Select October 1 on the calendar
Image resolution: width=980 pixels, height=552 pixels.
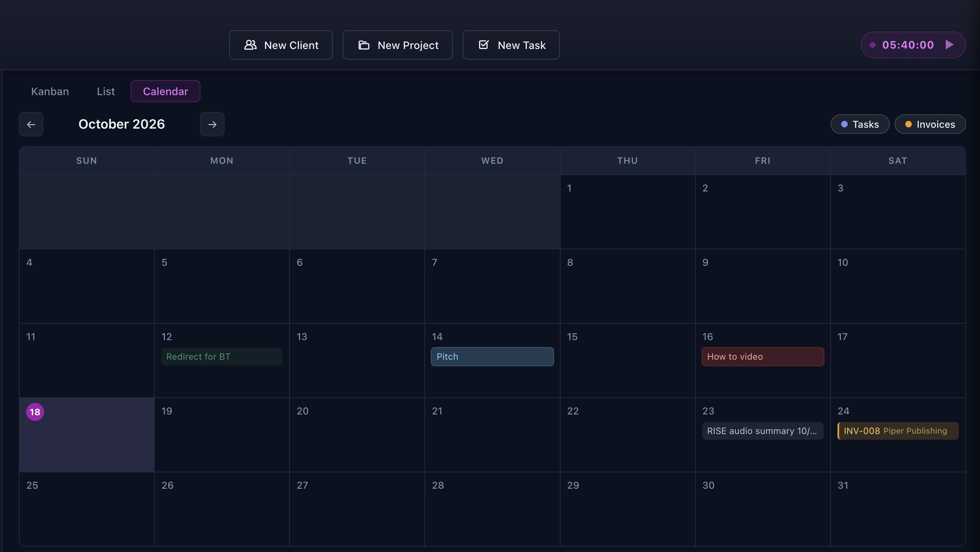click(x=628, y=212)
